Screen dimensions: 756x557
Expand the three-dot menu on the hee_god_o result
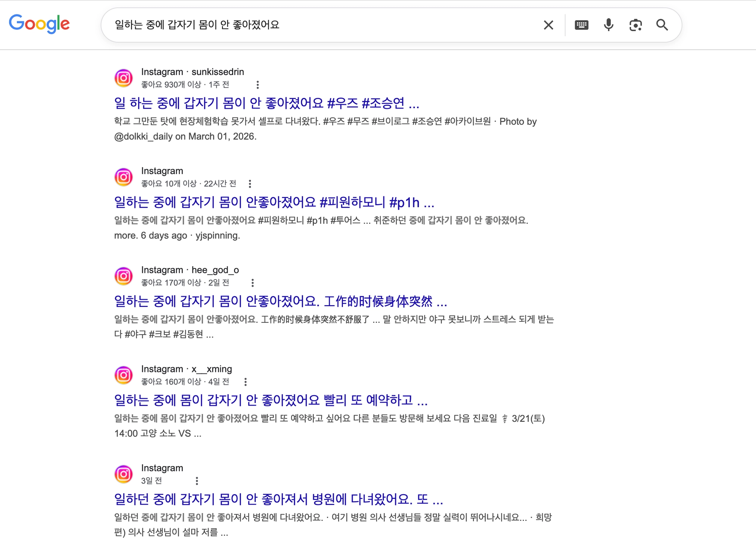click(x=253, y=283)
